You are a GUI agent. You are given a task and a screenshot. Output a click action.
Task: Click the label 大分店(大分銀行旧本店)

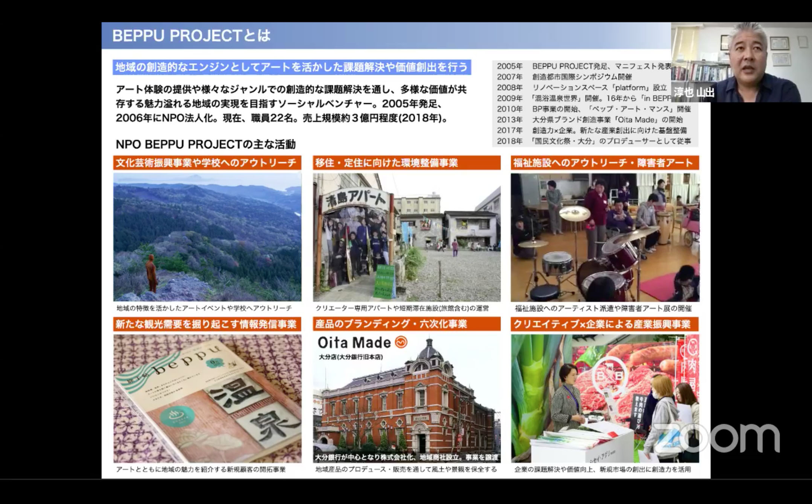coord(350,357)
